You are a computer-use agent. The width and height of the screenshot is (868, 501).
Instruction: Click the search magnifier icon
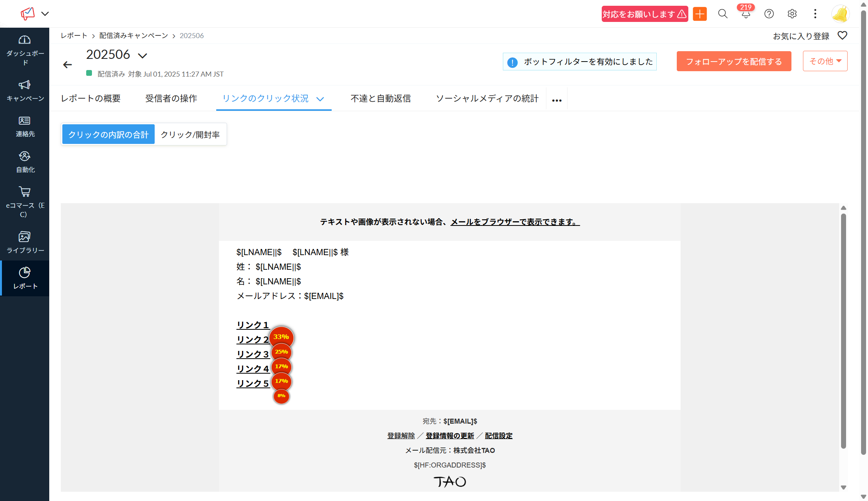click(723, 14)
